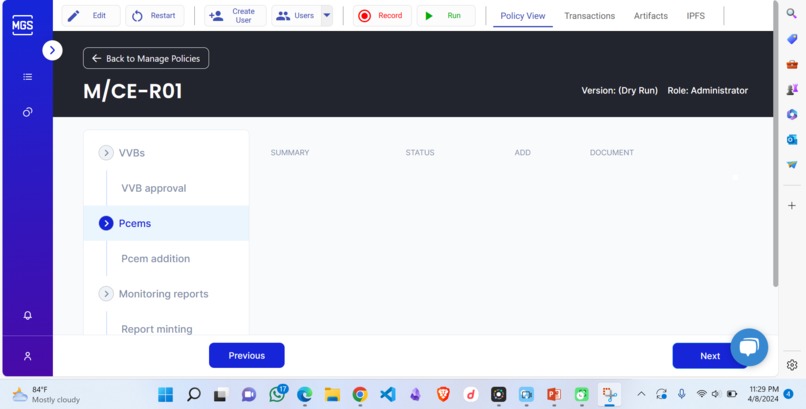The width and height of the screenshot is (806, 409).
Task: Click the Previous button
Action: [x=247, y=356]
